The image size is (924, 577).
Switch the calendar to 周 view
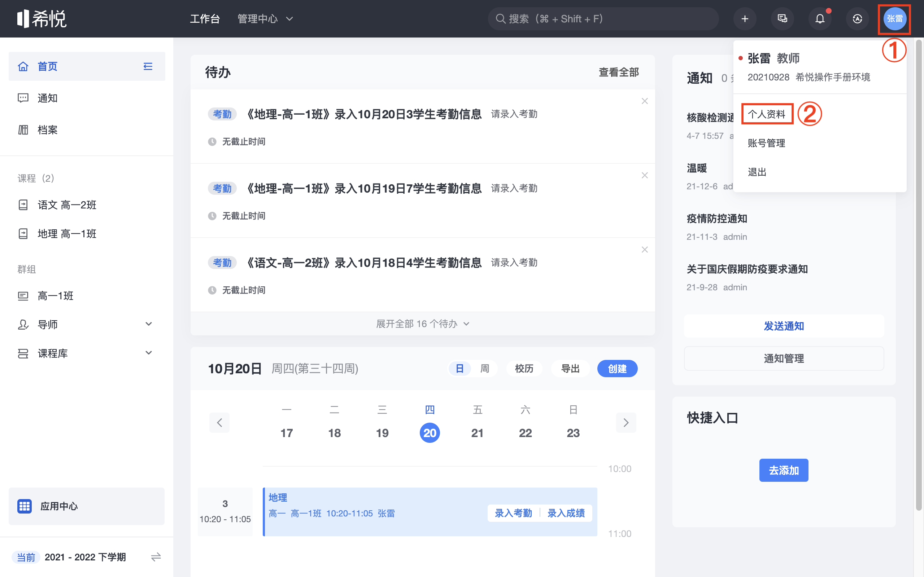[x=484, y=369]
